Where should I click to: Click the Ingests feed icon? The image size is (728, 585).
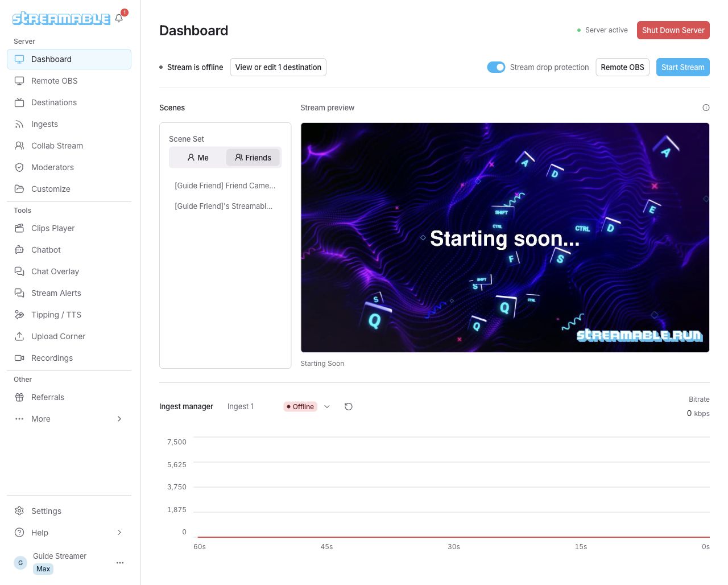tap(19, 124)
